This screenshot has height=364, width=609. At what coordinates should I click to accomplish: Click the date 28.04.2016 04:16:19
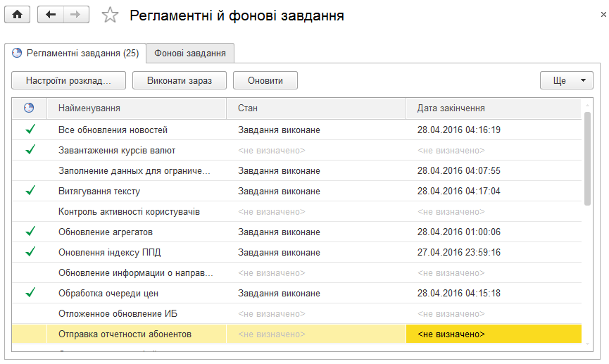coord(459,130)
